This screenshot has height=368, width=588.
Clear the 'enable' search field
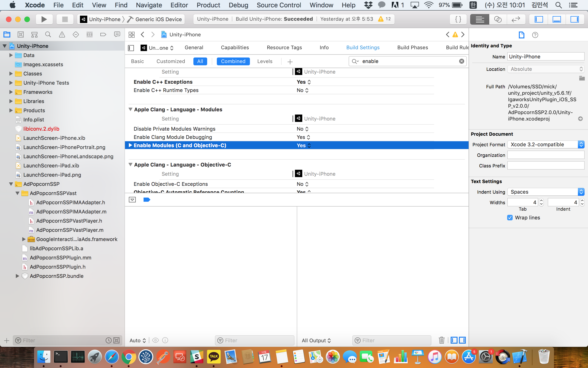pyautogui.click(x=461, y=61)
